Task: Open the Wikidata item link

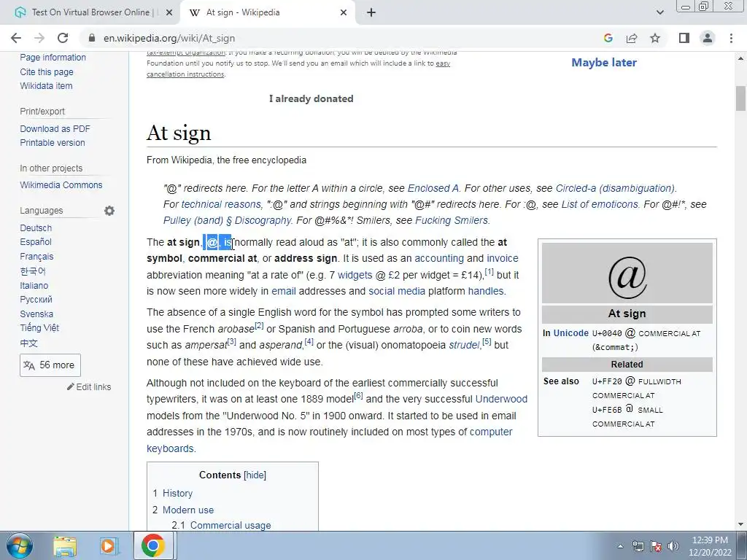Action: coord(46,86)
